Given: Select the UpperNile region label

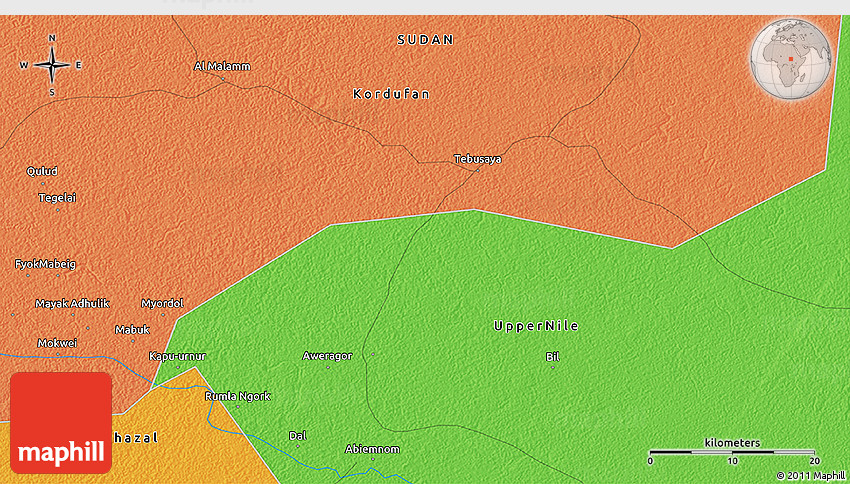Looking at the screenshot, I should 536,326.
